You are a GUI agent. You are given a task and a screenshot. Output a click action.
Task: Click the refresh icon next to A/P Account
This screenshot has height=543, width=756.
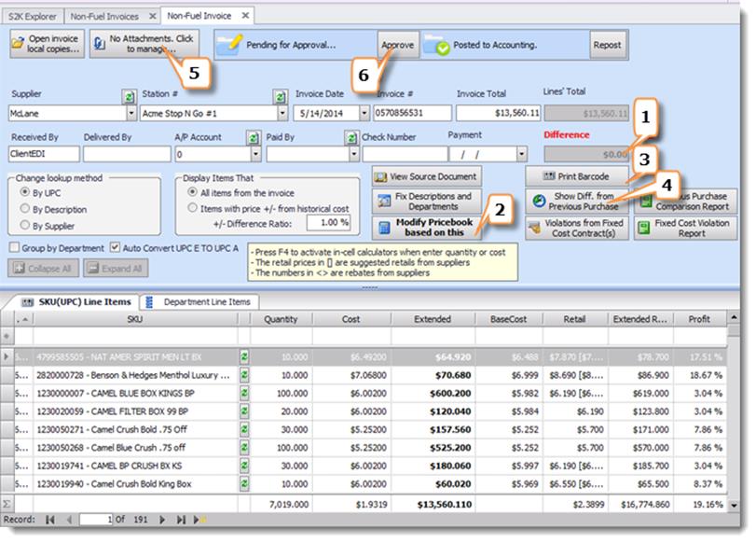[x=253, y=137]
